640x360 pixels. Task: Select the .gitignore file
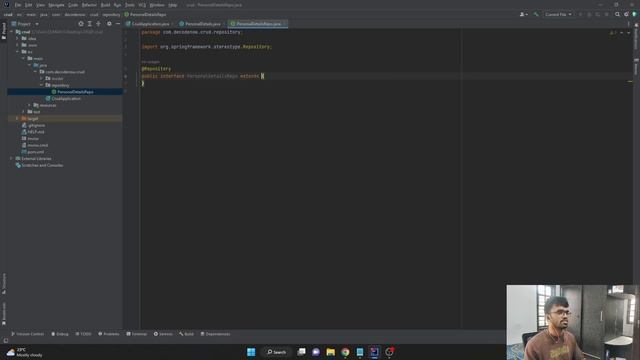33,125
